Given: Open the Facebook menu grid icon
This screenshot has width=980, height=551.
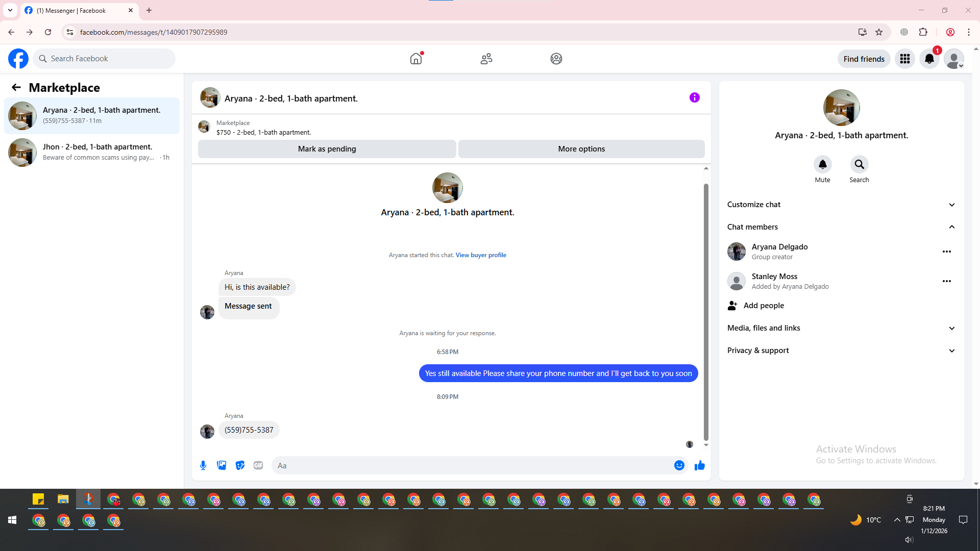Looking at the screenshot, I should 904,59.
